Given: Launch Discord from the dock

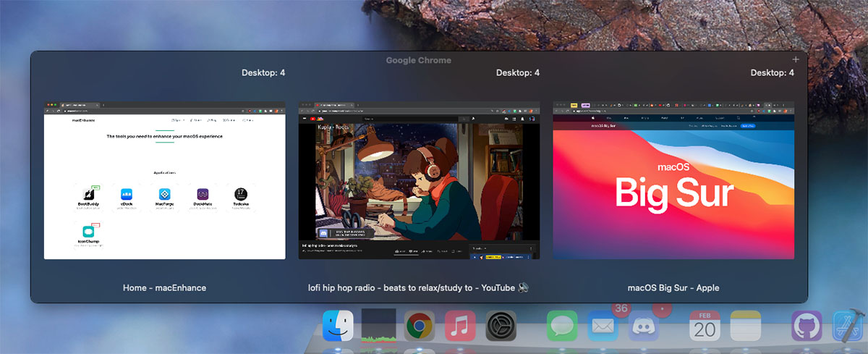Looking at the screenshot, I should point(644,326).
